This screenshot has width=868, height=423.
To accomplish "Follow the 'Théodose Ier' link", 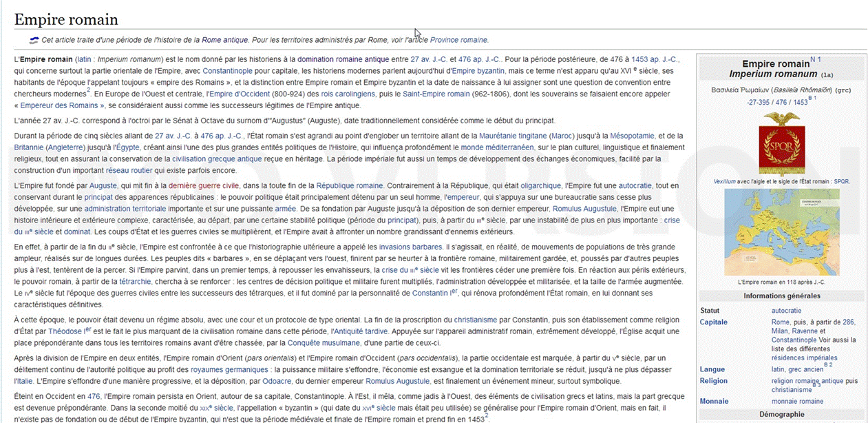I will point(68,331).
